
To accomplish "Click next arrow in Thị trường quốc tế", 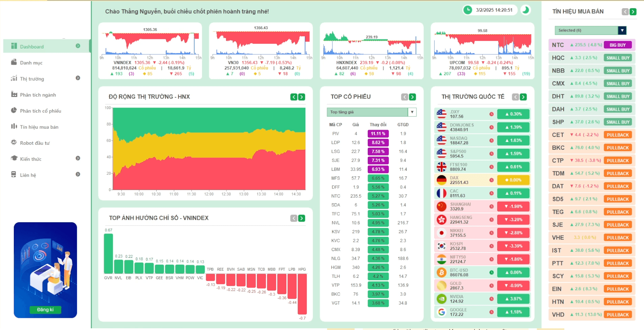I will click(523, 97).
